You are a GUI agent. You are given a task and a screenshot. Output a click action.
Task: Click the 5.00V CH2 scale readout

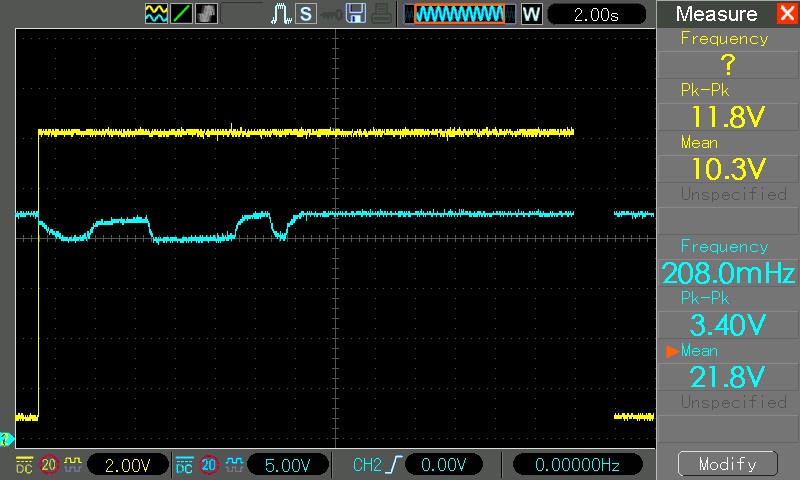[x=288, y=465]
